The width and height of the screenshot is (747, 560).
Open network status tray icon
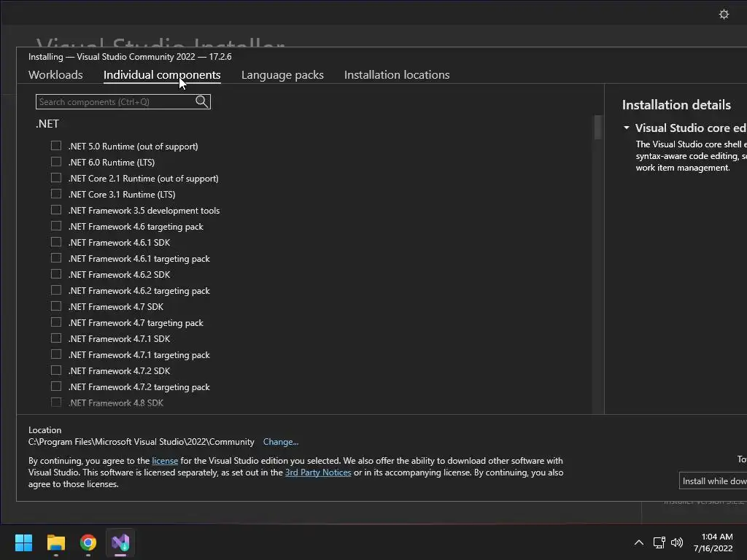pos(659,542)
